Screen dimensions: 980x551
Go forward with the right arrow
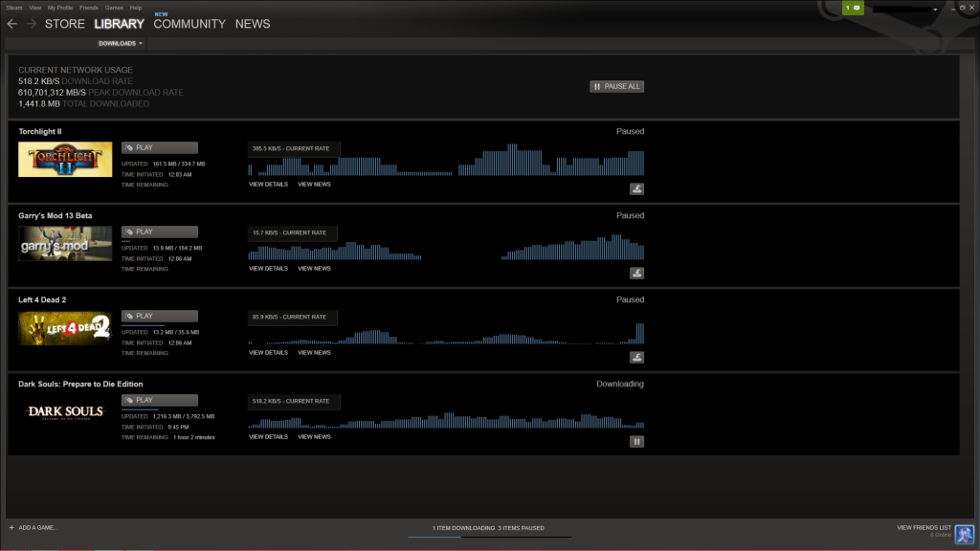32,24
